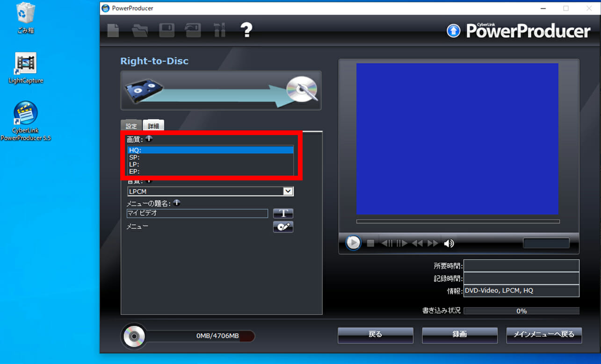Step back one frame in preview
The height and width of the screenshot is (364, 601).
coord(387,243)
